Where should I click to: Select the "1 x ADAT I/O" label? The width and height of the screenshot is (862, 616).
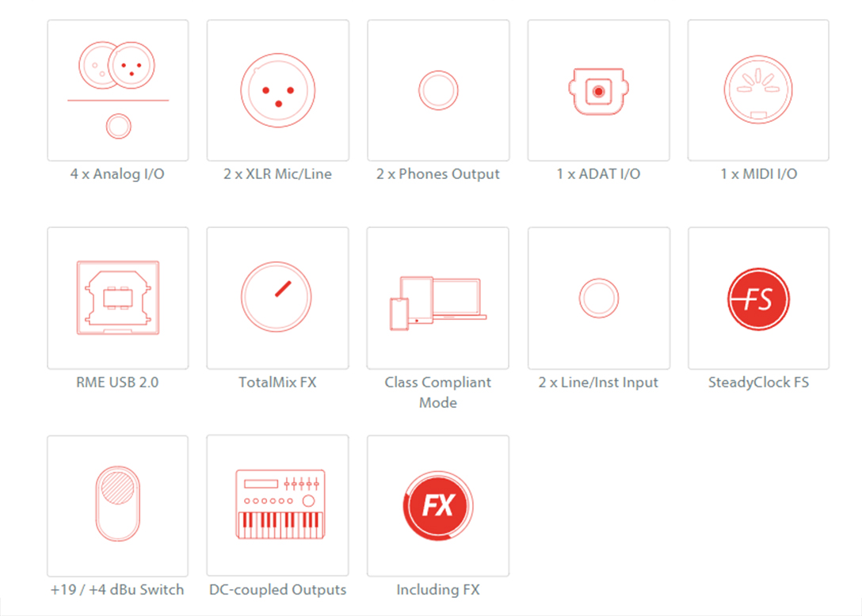coord(598,174)
